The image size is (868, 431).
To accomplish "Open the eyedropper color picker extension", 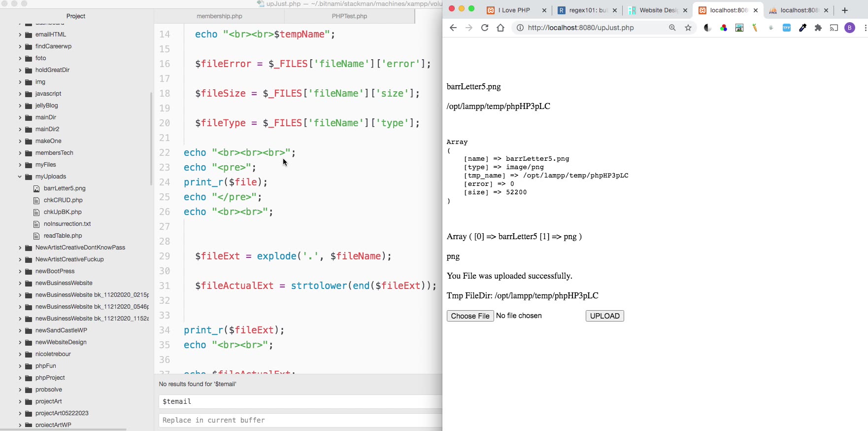I will click(802, 28).
